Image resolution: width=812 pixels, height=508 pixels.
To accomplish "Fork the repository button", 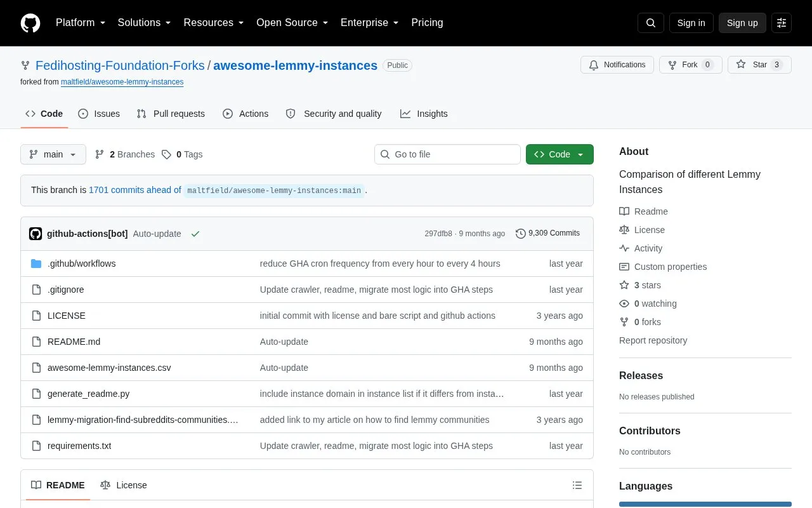I will [691, 65].
